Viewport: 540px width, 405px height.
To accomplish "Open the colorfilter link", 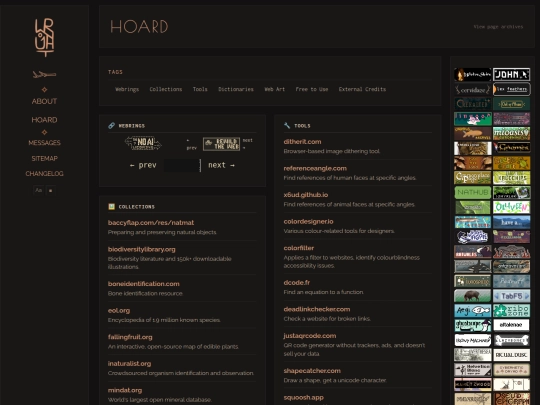I will [299, 248].
